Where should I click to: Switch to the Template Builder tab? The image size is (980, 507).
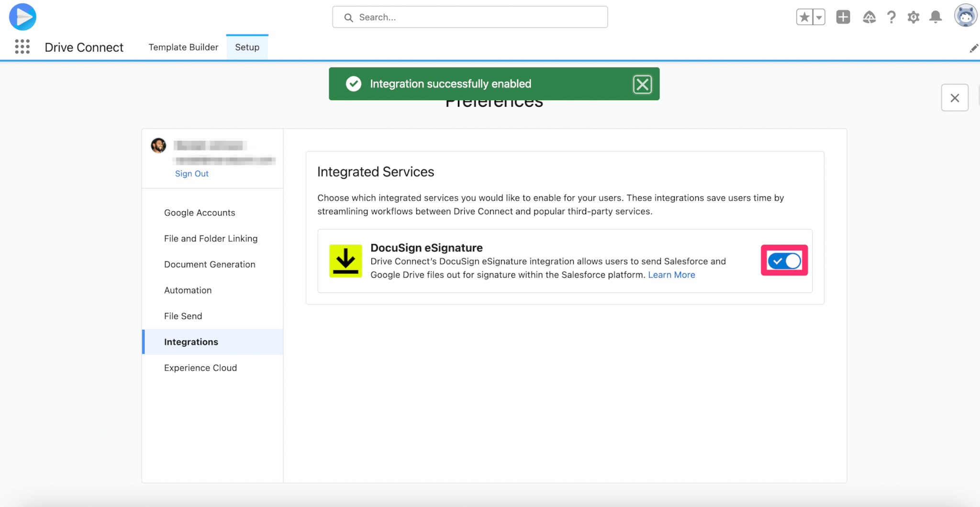(183, 47)
